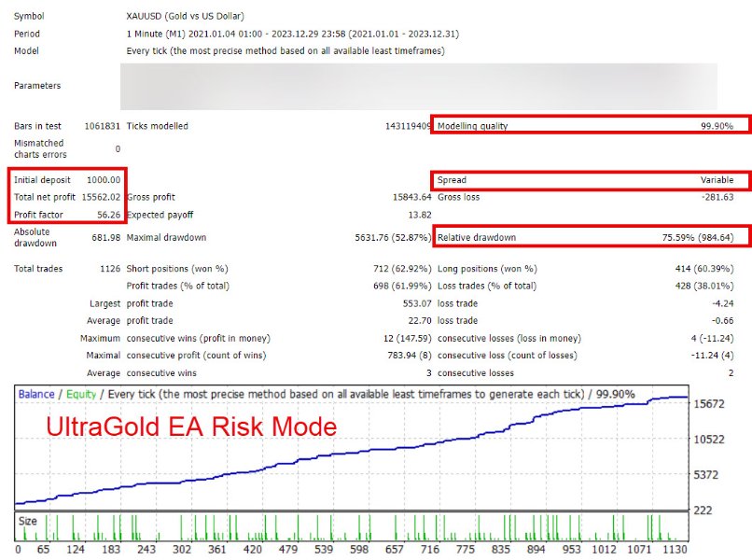Click the Average loss trade value -0.66
The height and width of the screenshot is (560, 752).
click(x=723, y=320)
